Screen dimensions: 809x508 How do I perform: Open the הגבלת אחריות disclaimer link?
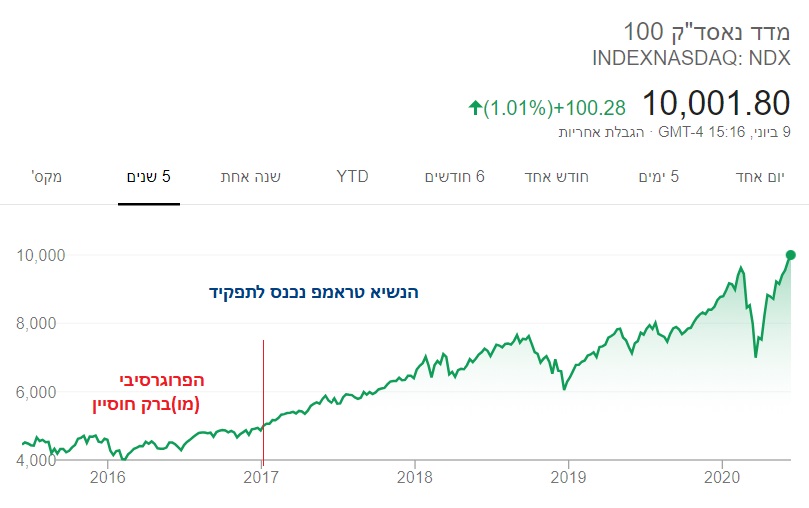(601, 133)
